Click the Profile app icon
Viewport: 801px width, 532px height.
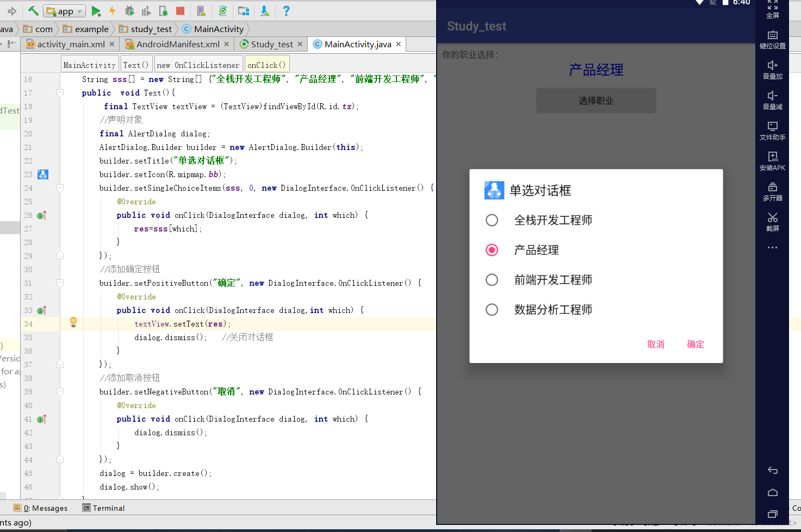point(146,11)
